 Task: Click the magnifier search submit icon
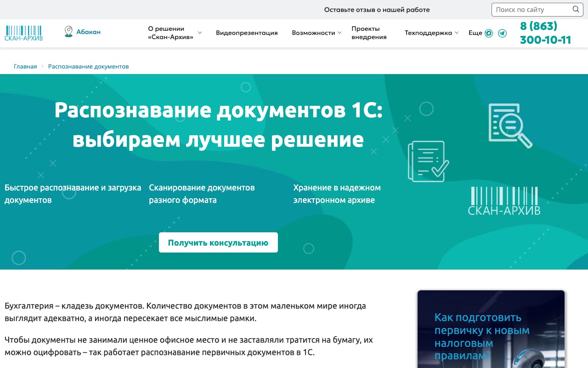[576, 9]
